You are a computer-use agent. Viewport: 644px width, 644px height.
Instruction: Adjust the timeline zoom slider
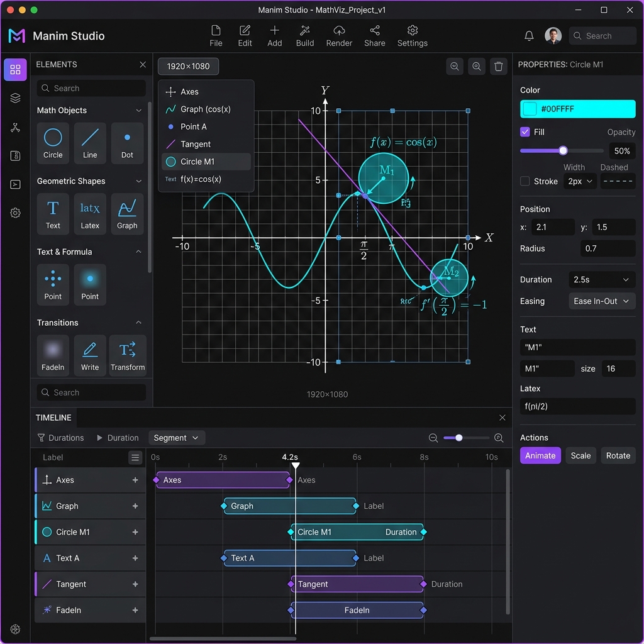[x=466, y=438]
